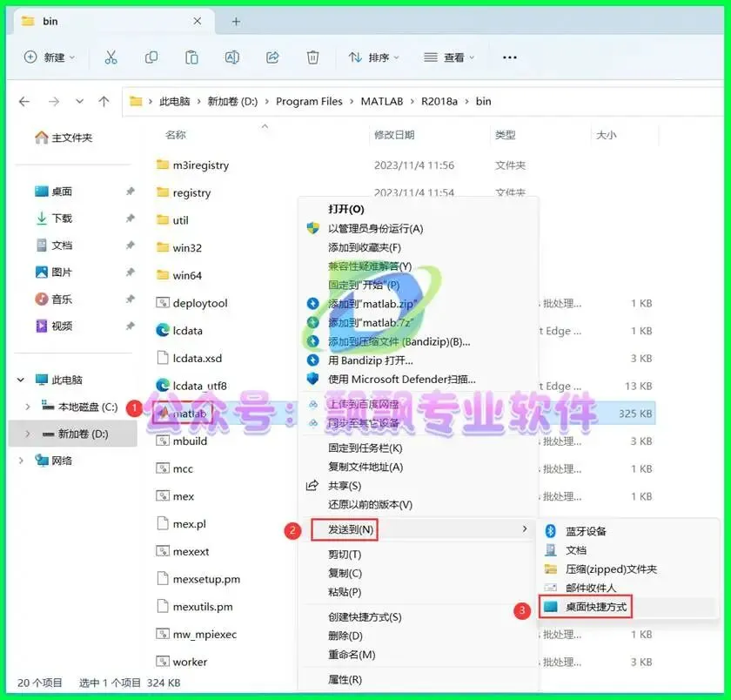
Task: Click Program Files in the address bar
Action: coord(309,101)
